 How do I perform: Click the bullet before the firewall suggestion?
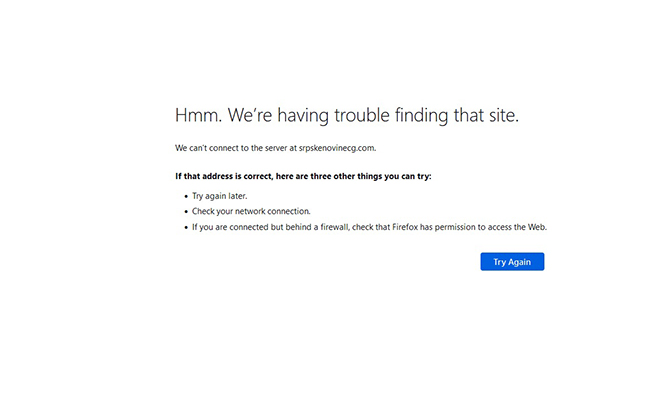coord(185,227)
